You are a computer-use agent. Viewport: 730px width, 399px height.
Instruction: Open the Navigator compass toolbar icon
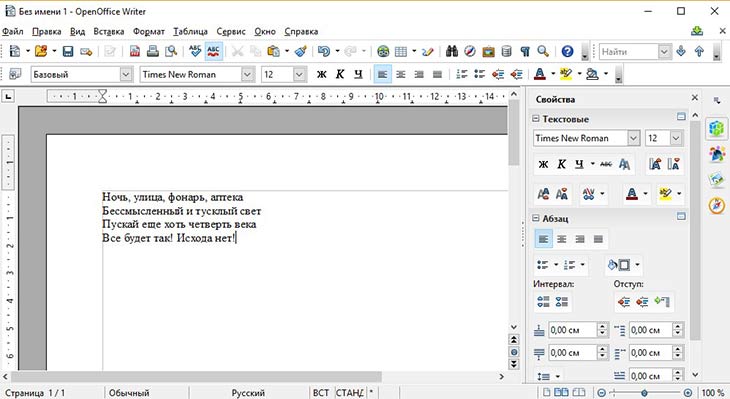(470, 51)
